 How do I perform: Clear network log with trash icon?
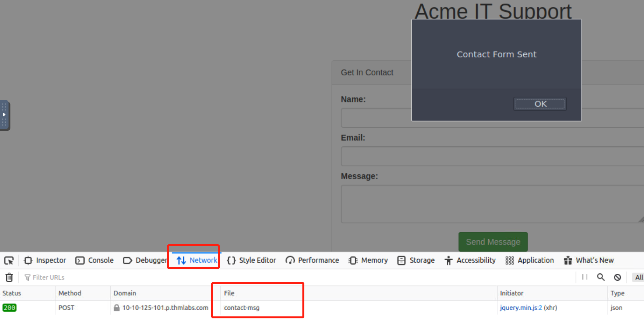click(x=9, y=277)
